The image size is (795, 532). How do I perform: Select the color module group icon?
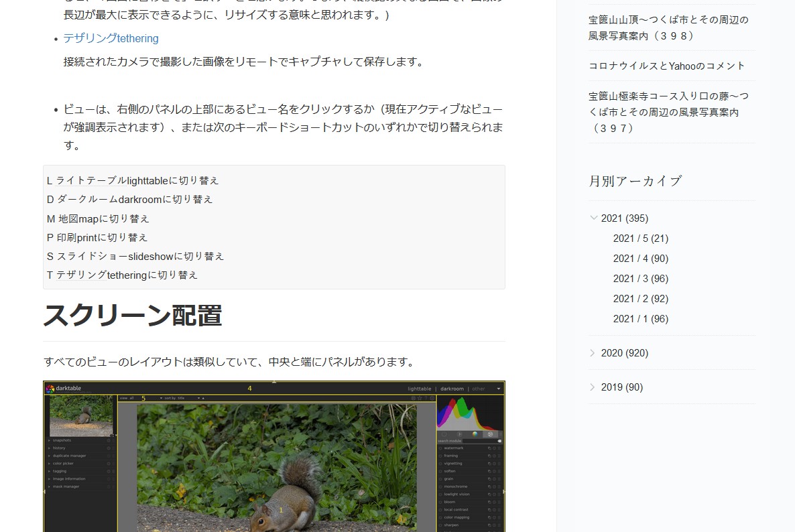475,434
